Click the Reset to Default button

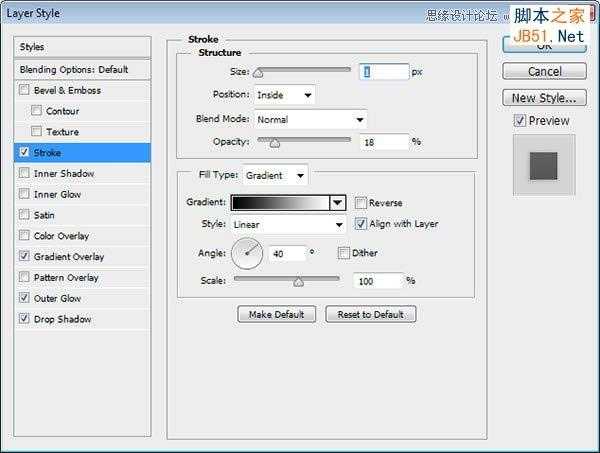370,314
